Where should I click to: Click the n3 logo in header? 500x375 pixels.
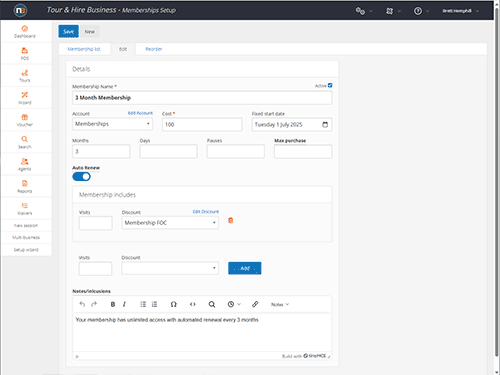click(20, 10)
